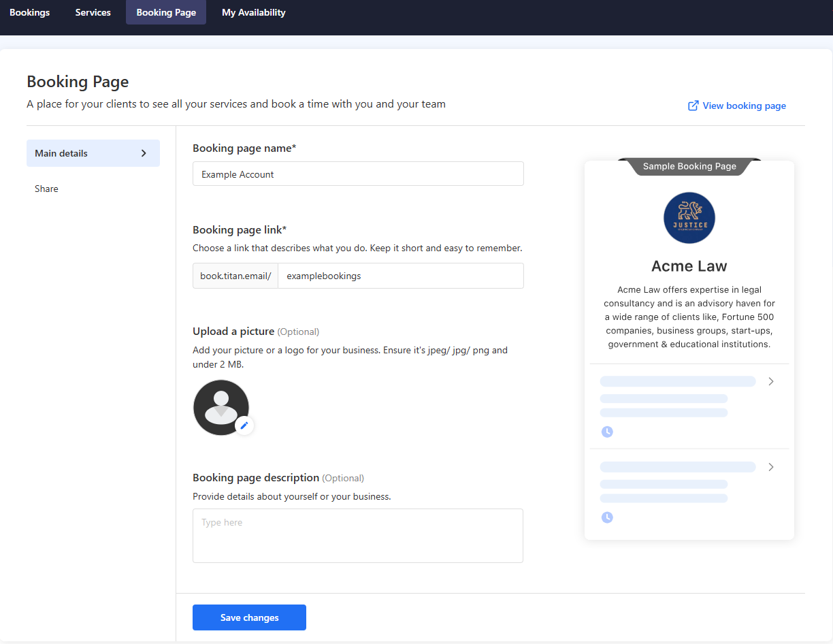Viewport: 833px width, 644px height.
Task: Select the Booking Page tab
Action: [166, 12]
